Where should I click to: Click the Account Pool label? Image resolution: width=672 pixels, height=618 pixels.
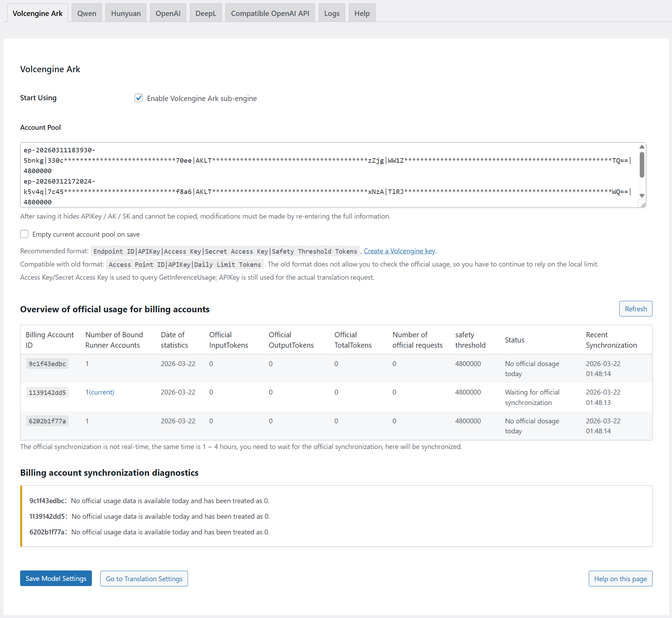pyautogui.click(x=40, y=127)
